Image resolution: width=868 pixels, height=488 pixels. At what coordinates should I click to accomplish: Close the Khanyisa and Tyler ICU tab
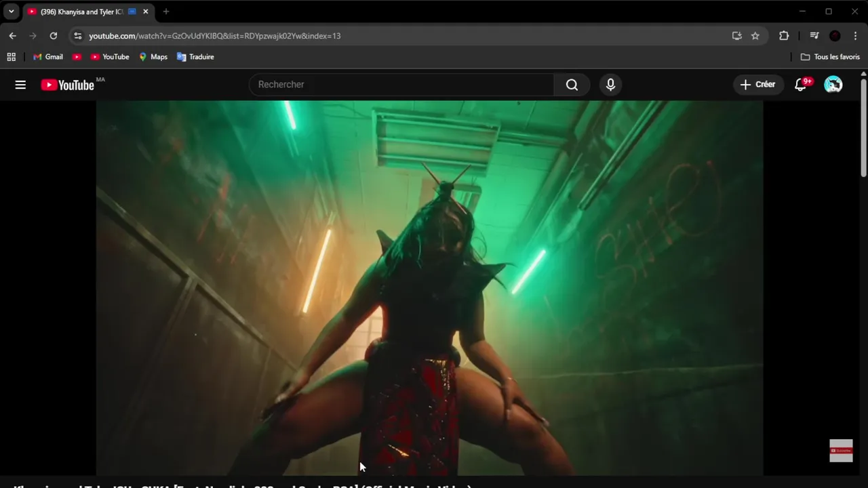pos(145,12)
